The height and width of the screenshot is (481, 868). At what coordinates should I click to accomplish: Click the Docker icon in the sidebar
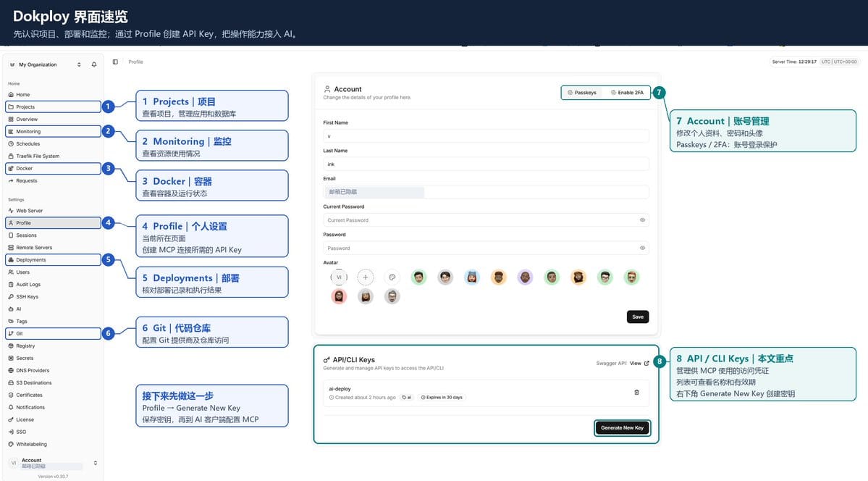[11, 169]
